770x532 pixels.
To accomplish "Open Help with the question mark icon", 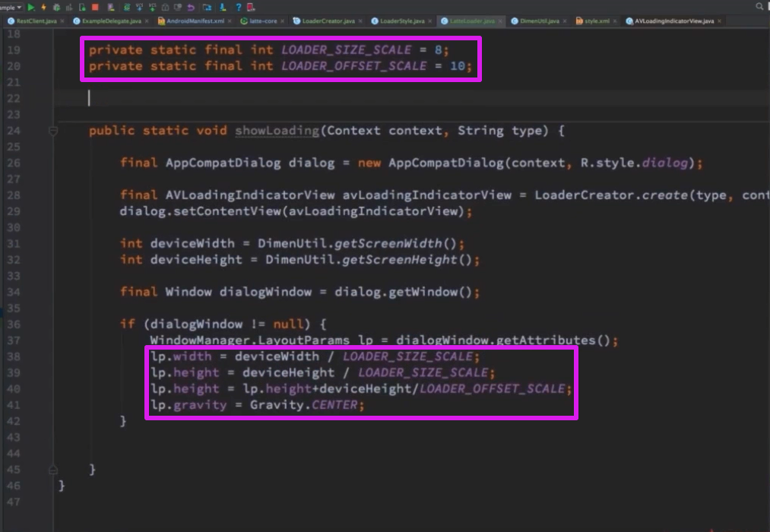I will coord(239,8).
